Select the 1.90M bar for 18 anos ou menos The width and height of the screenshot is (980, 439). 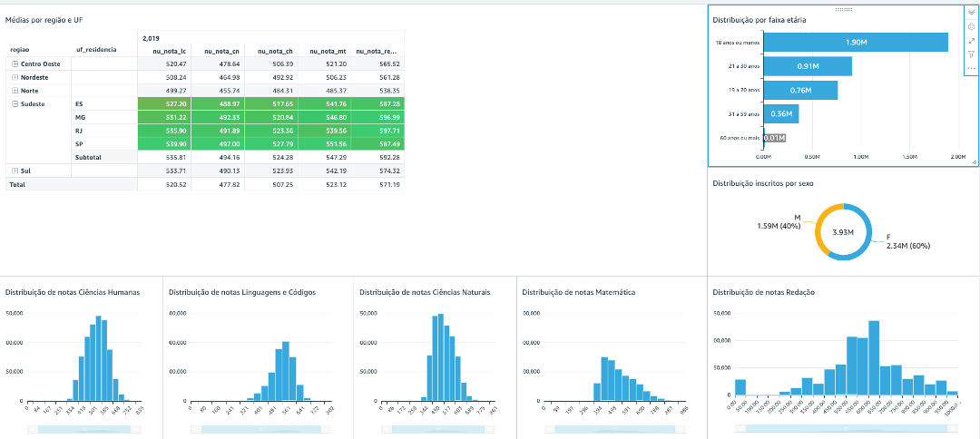point(856,42)
